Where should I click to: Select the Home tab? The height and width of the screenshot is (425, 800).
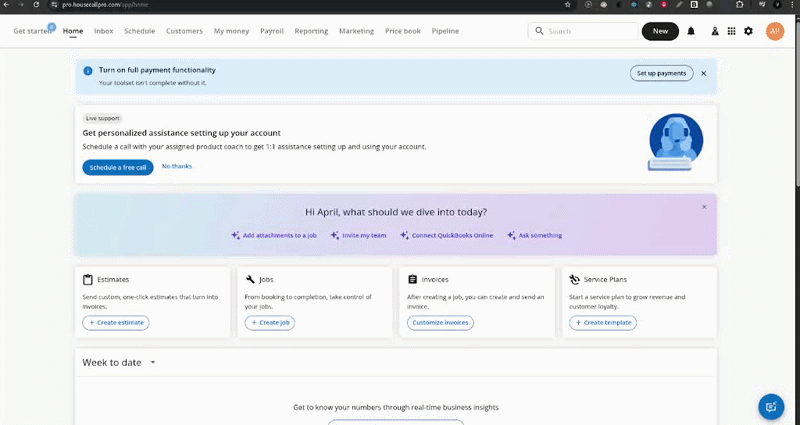pos(73,31)
